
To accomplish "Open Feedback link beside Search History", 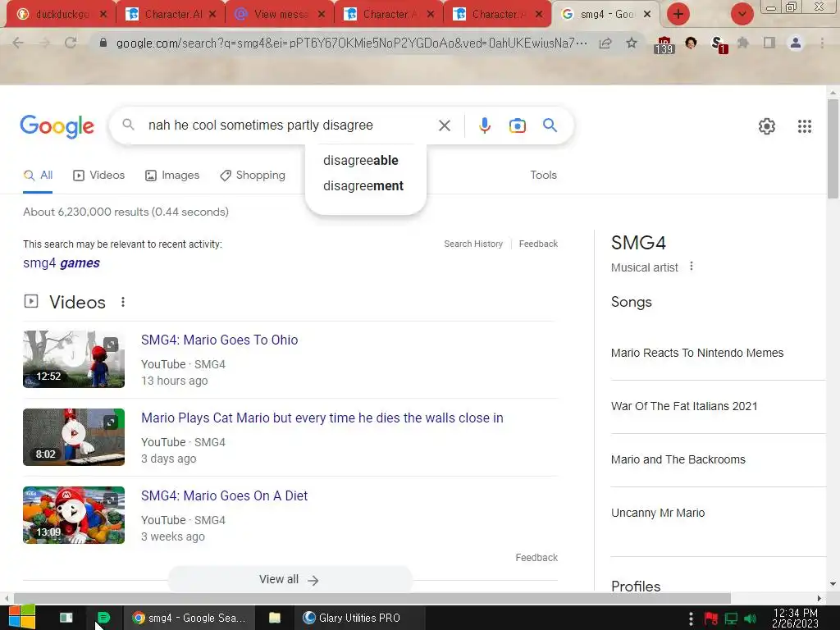I will (x=538, y=244).
